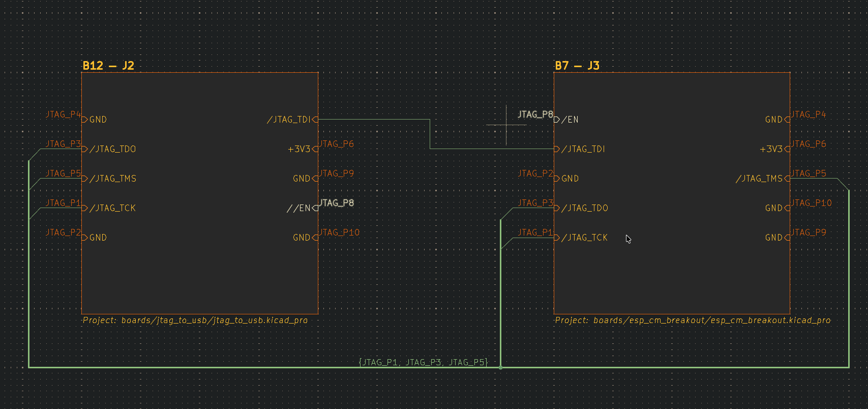Click the esp_cm_breakout.kicad_pro project filename text
The width and height of the screenshot is (868, 409).
[x=770, y=320]
